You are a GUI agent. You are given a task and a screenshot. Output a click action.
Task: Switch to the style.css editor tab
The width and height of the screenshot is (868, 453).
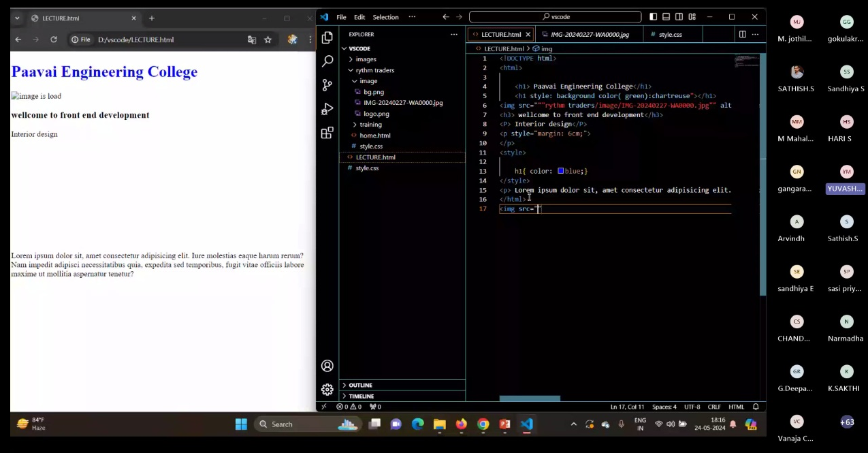(670, 34)
